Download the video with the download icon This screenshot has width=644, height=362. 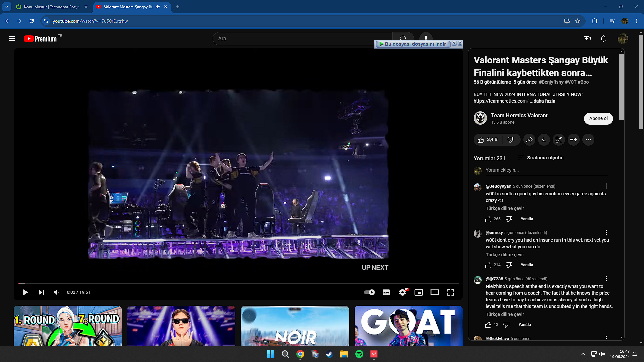click(544, 140)
